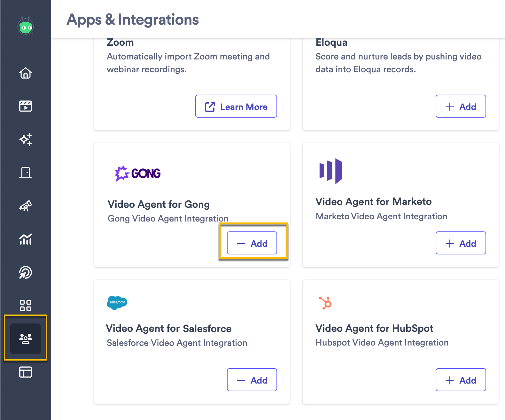Click Zoom description about webinar recordings

[188, 63]
